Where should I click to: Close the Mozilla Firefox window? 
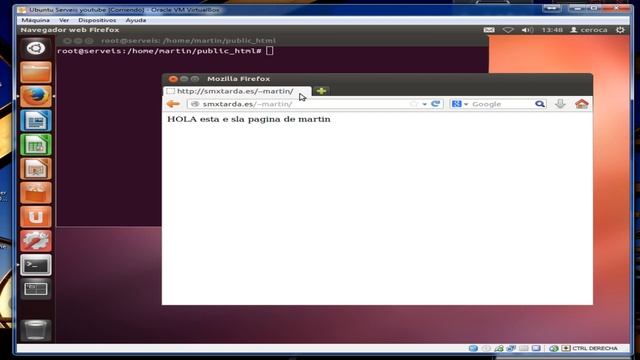[x=173, y=79]
